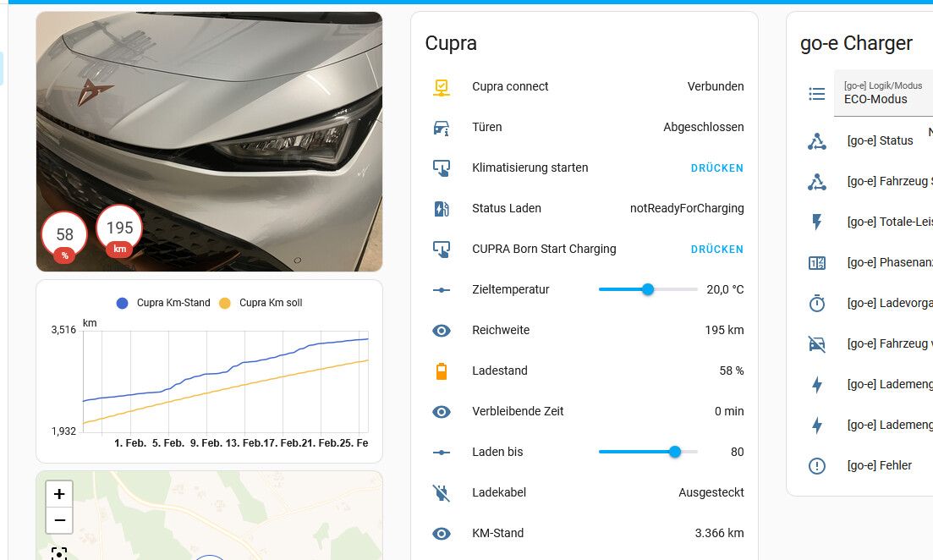Click the Verbunden connection value
The image size is (933, 560).
(x=716, y=87)
